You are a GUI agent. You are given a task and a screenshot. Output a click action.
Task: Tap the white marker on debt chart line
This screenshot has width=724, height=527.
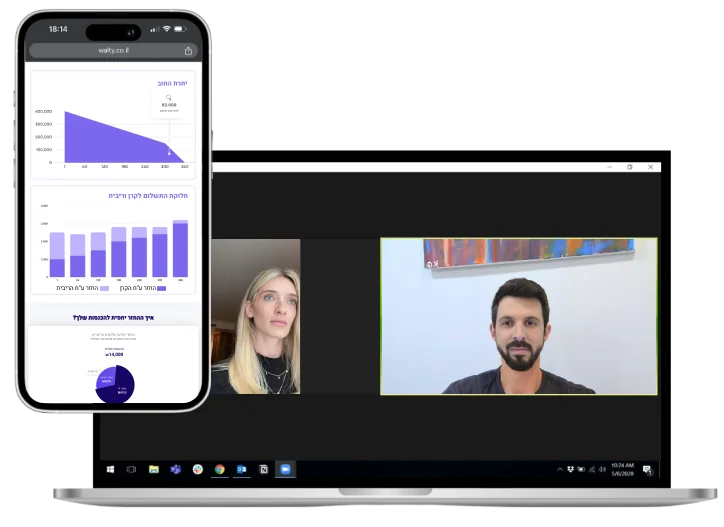coord(169,152)
